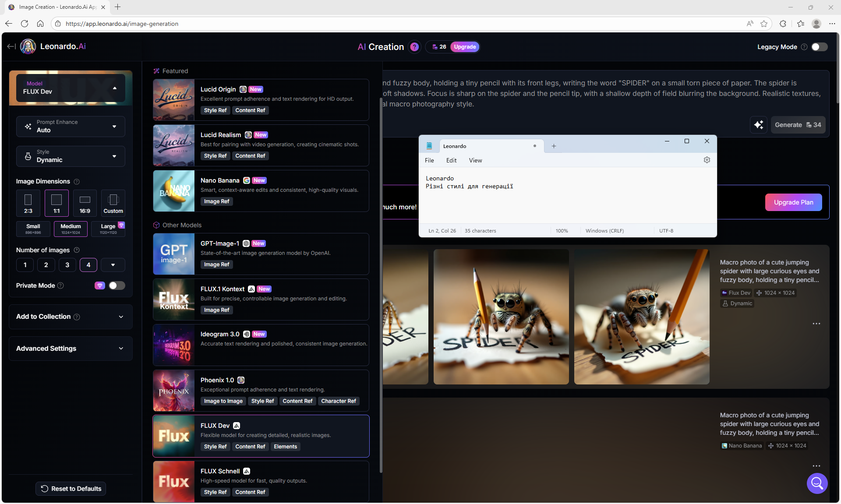
Task: Open the purple search chat bubble
Action: point(817,483)
